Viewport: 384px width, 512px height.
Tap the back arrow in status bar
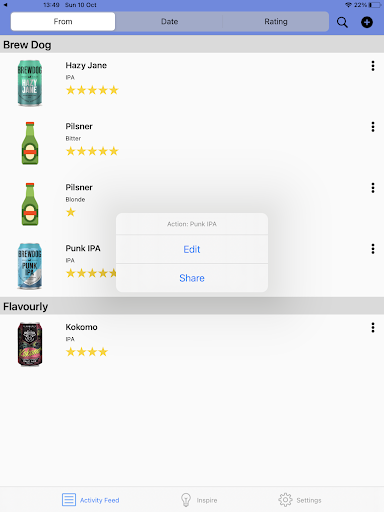(x=5, y=5)
